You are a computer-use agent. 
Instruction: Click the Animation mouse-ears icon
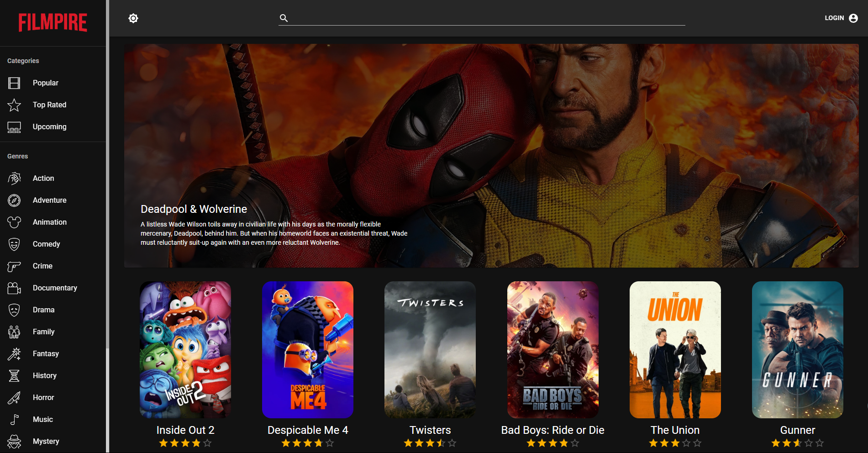click(x=14, y=222)
